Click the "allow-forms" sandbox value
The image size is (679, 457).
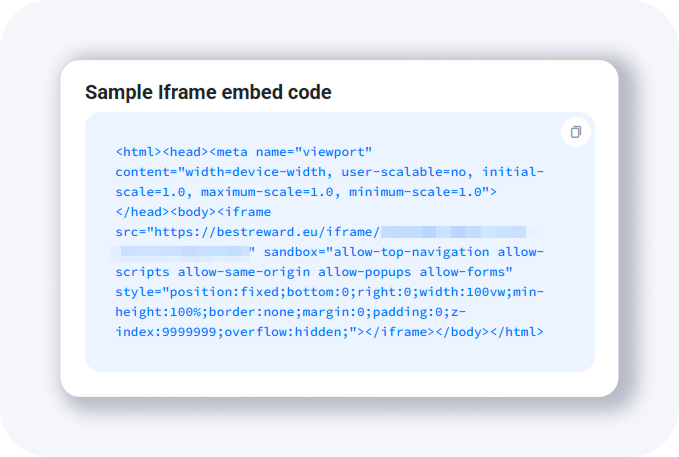point(479,271)
